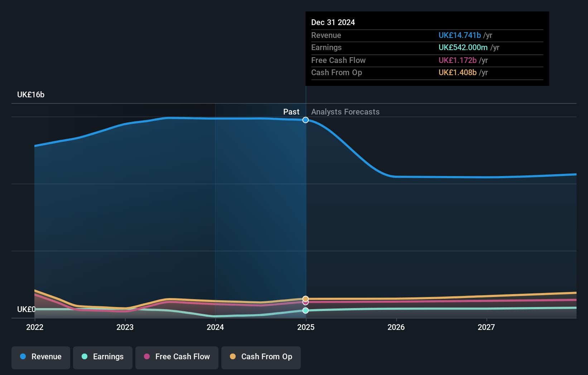This screenshot has width=588, height=375.
Task: Toggle the Cash From Op legend button
Action: (261, 357)
